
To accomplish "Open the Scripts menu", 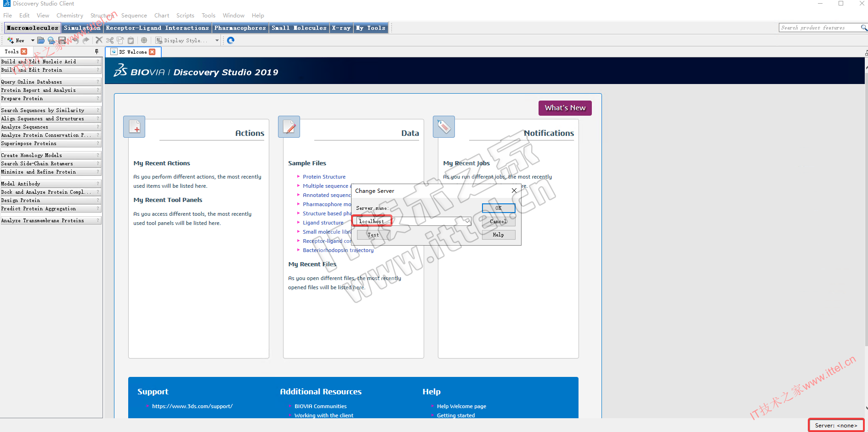I will (185, 16).
